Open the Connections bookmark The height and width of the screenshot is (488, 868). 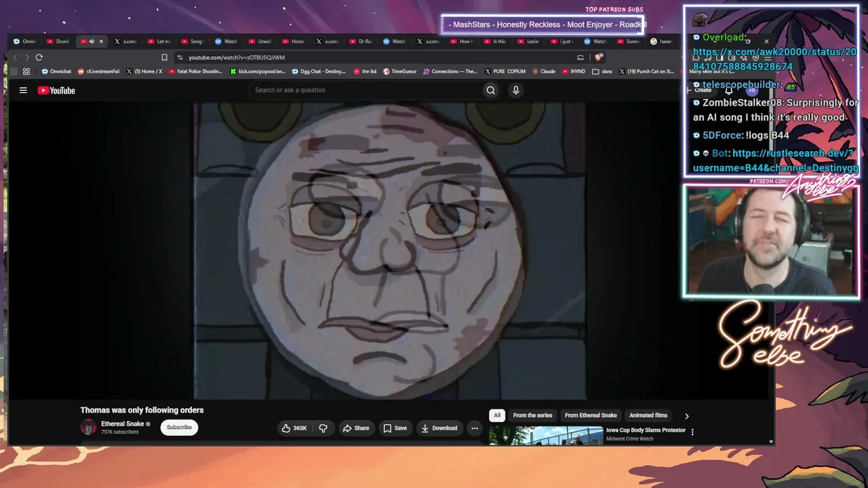(450, 71)
